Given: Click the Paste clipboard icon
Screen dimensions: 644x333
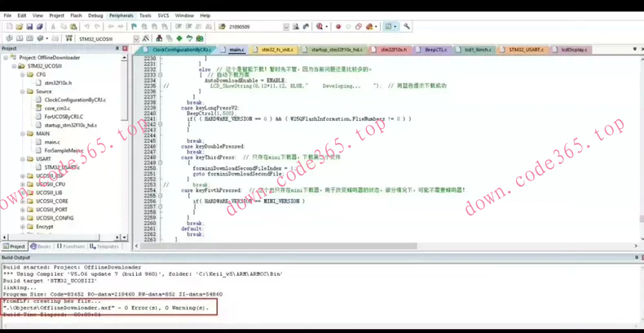Looking at the screenshot, I should pyautogui.click(x=73, y=27).
